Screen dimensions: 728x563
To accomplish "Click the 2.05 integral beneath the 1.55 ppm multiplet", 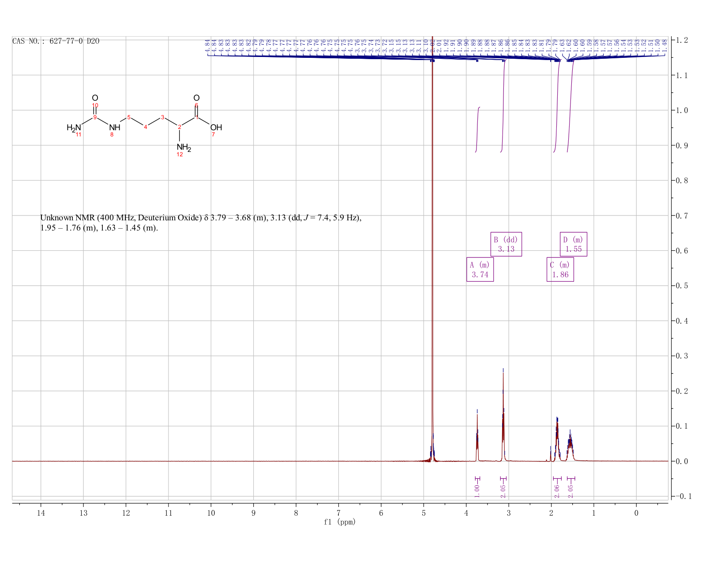I will (570, 491).
